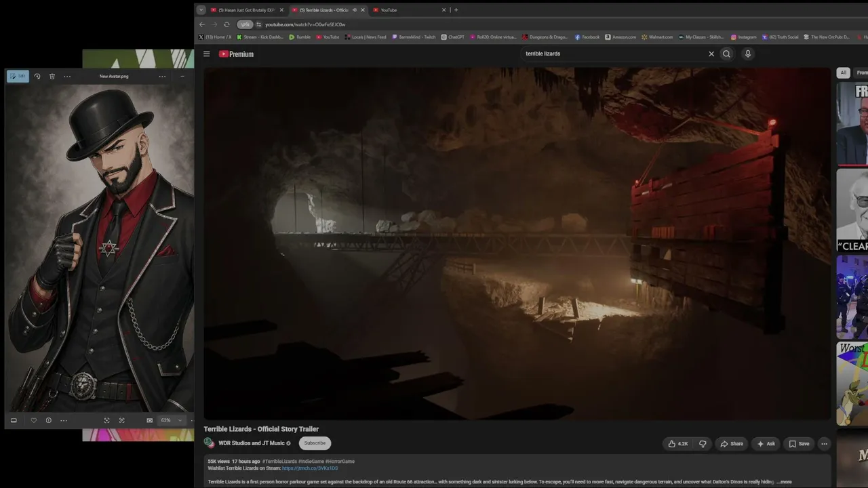
Task: Open more video actions ellipsis
Action: (x=824, y=444)
